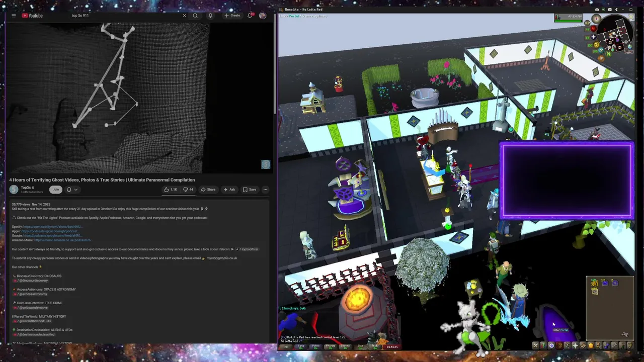Click the red report timer button in chat bar

(392, 347)
